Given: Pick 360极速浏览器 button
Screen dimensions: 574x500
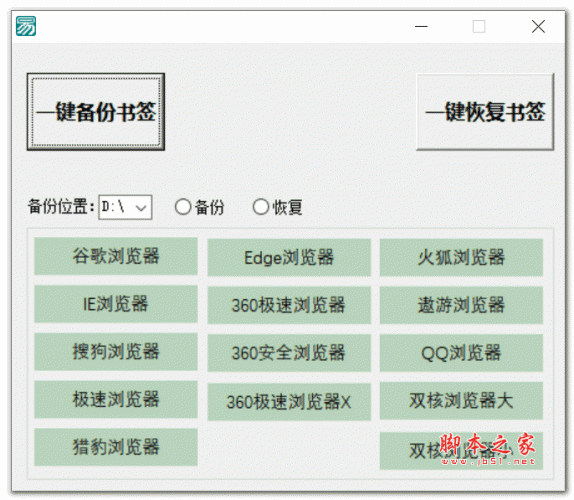Looking at the screenshot, I should pos(289,305).
